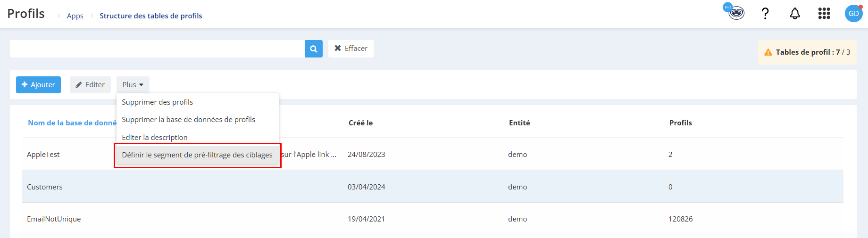Viewport: 868px width, 238px height.
Task: Click the Entité column header
Action: [x=519, y=123]
